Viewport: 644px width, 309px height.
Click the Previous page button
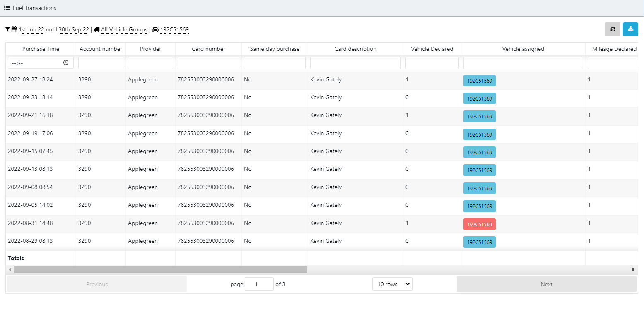(97, 284)
